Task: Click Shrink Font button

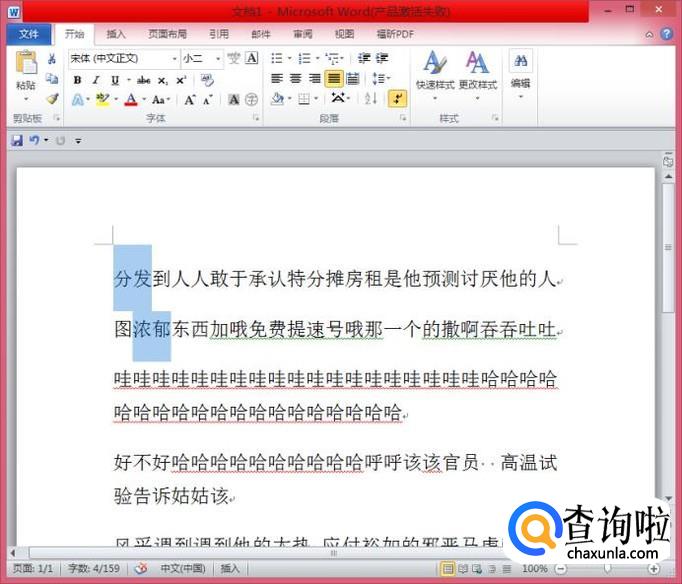Action: click(x=207, y=100)
